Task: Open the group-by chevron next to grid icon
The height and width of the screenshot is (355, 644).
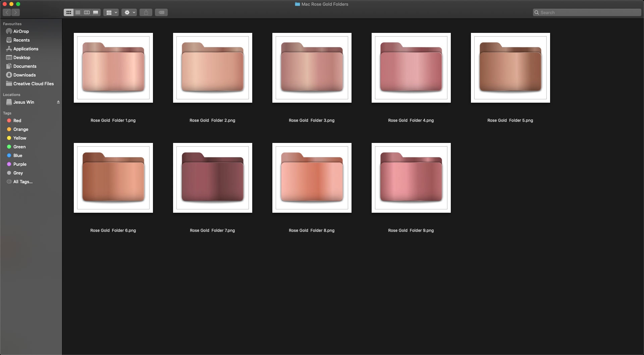Action: click(116, 12)
